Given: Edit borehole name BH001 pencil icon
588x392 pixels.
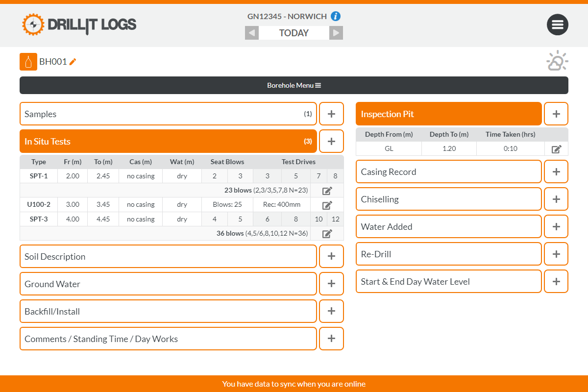Looking at the screenshot, I should coord(73,62).
